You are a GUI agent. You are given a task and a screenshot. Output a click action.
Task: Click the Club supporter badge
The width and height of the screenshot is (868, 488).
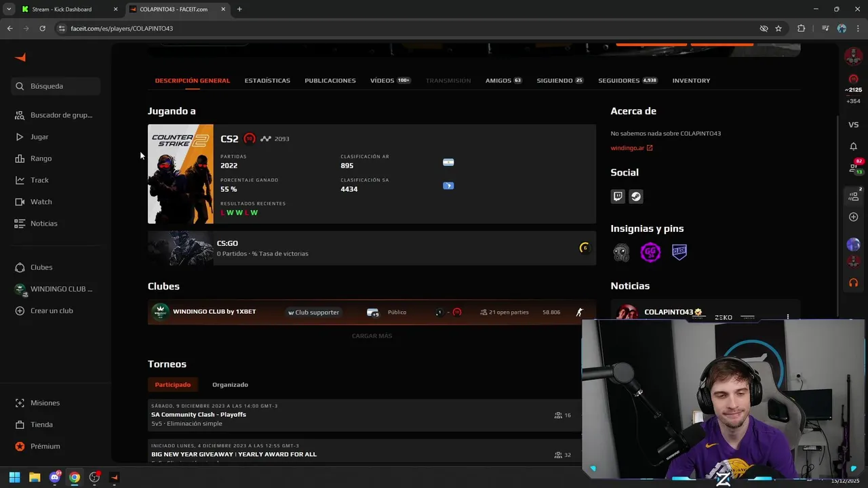[x=313, y=312]
